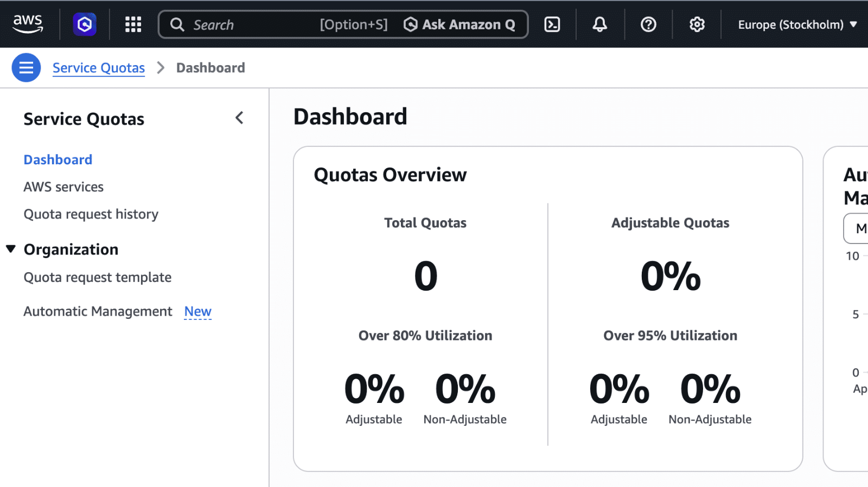
Task: Collapse the Organization section triangle
Action: [11, 249]
